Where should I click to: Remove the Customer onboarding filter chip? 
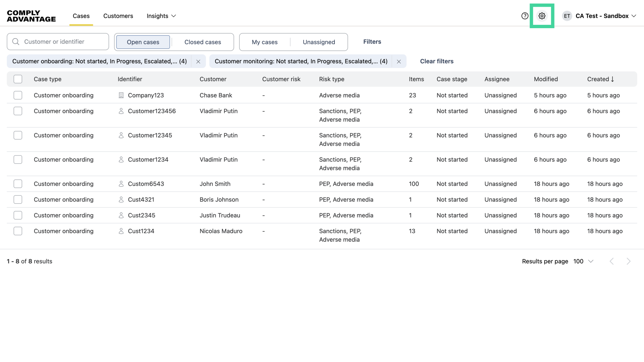[198, 61]
